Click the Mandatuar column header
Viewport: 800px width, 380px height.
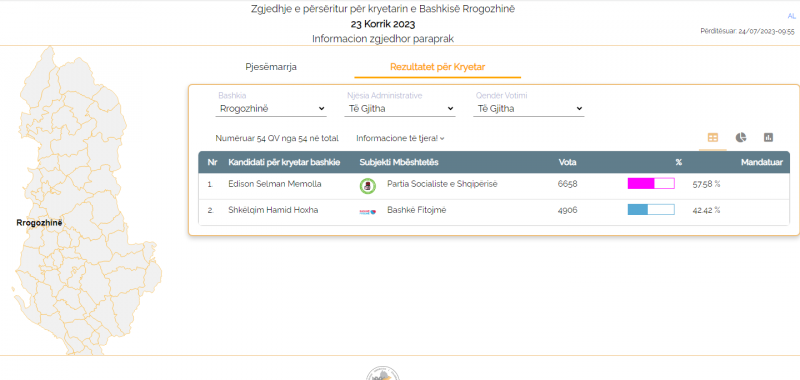[762, 162]
